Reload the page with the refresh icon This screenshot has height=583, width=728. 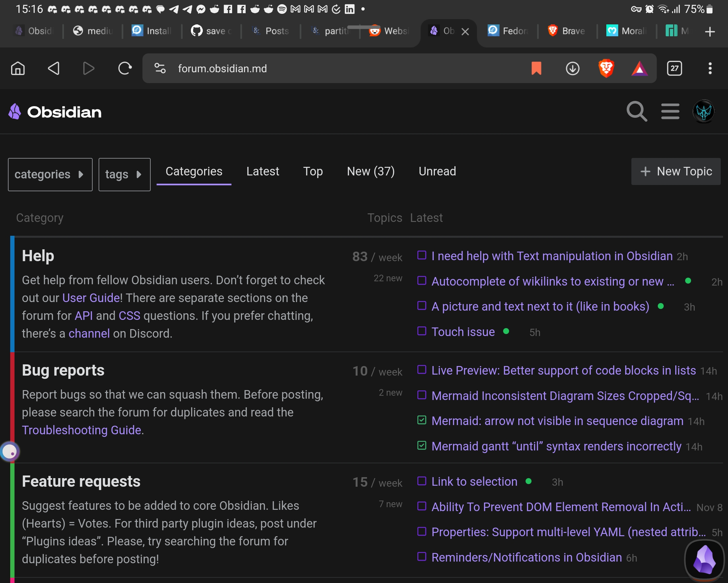point(125,68)
